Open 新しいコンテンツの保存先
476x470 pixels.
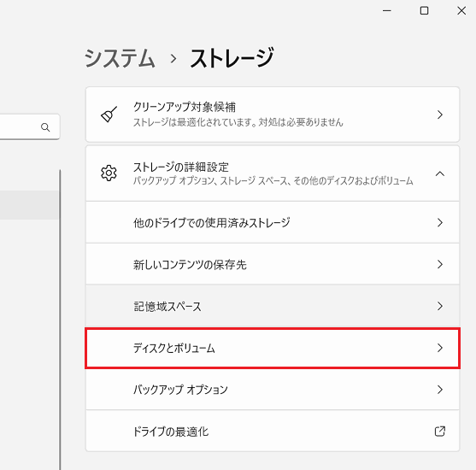[x=273, y=264]
